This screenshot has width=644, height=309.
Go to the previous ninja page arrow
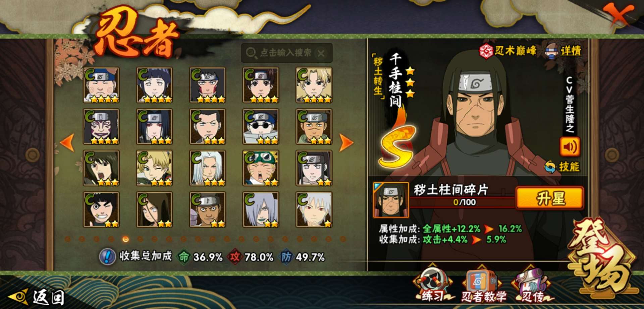67,142
